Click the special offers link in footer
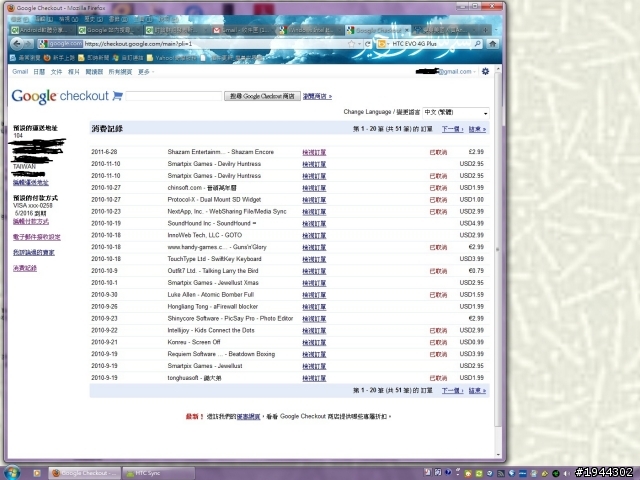The width and height of the screenshot is (640, 480). 248,416
